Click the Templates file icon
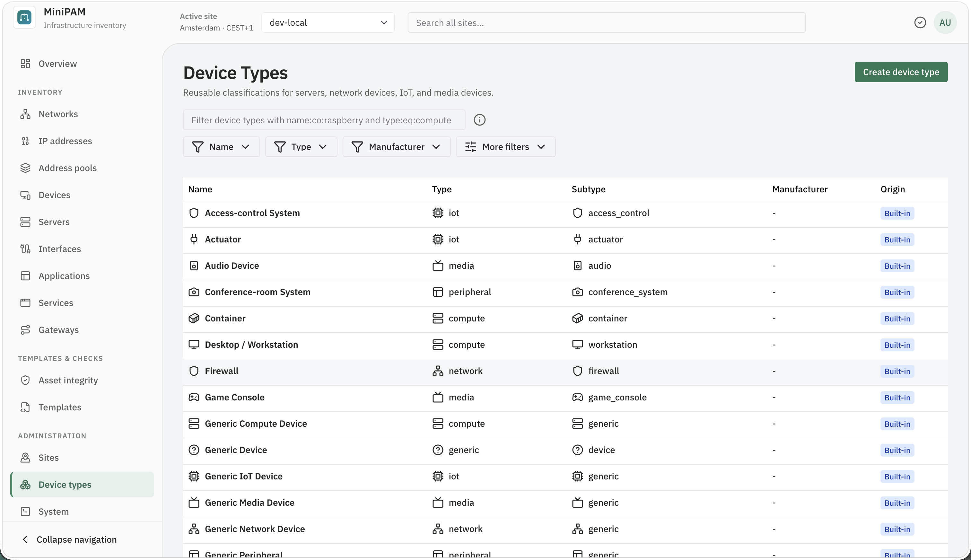 click(x=25, y=407)
